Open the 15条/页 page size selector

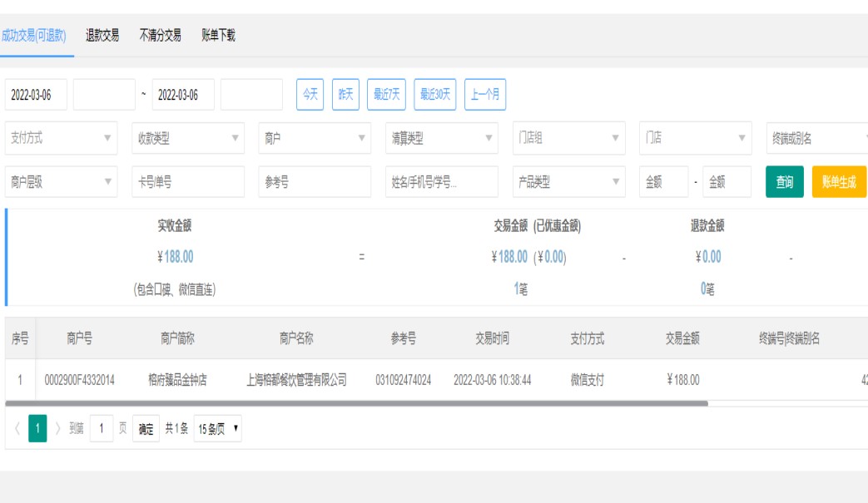point(218,429)
